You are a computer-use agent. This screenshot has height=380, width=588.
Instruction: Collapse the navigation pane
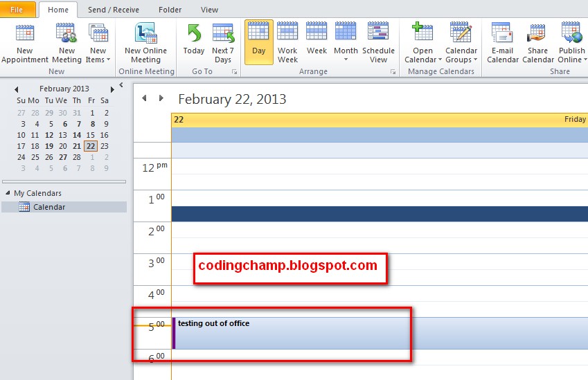(121, 85)
